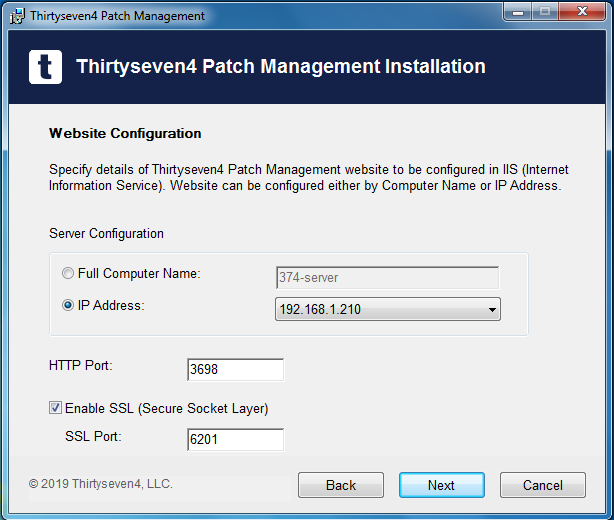Proceed with the Next button
The height and width of the screenshot is (520, 614).
[442, 485]
